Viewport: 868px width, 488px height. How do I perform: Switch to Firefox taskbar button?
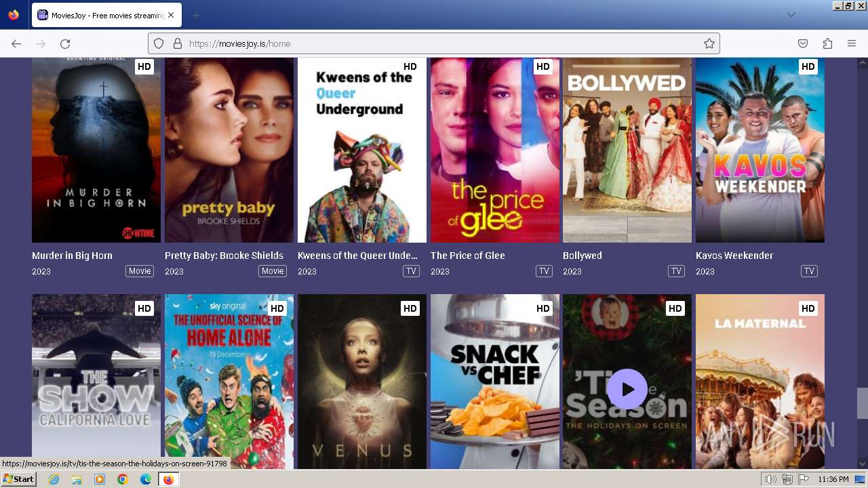coord(169,479)
